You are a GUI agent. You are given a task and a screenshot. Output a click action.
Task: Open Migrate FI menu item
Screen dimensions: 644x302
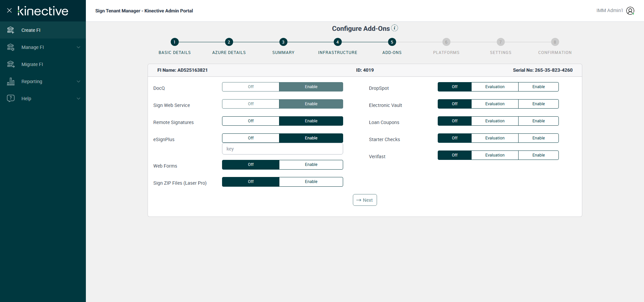point(43,64)
